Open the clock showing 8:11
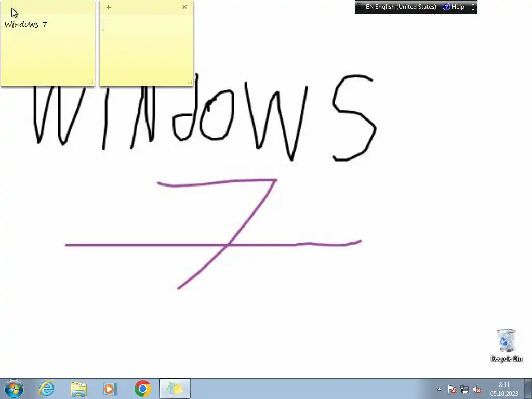Screen dimensions: 532x399 (x=504, y=389)
